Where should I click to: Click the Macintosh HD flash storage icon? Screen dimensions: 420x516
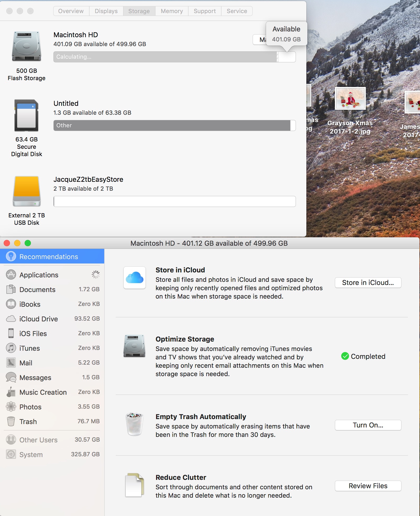26,47
